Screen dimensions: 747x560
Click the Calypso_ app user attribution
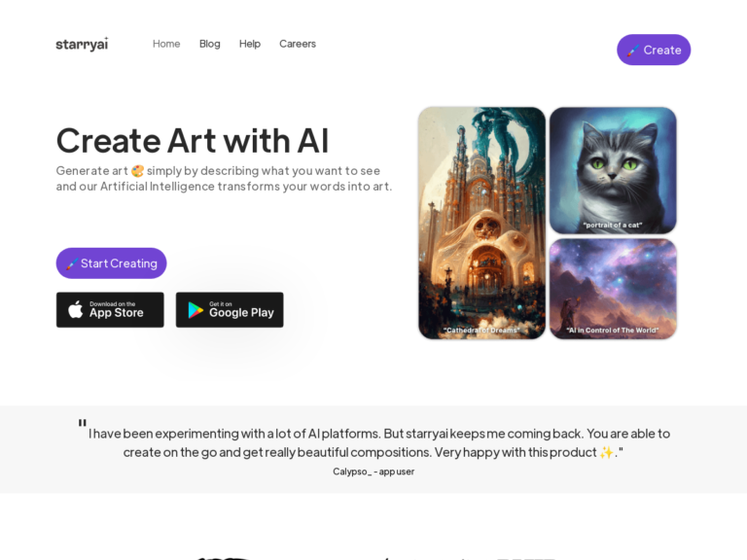coord(373,472)
